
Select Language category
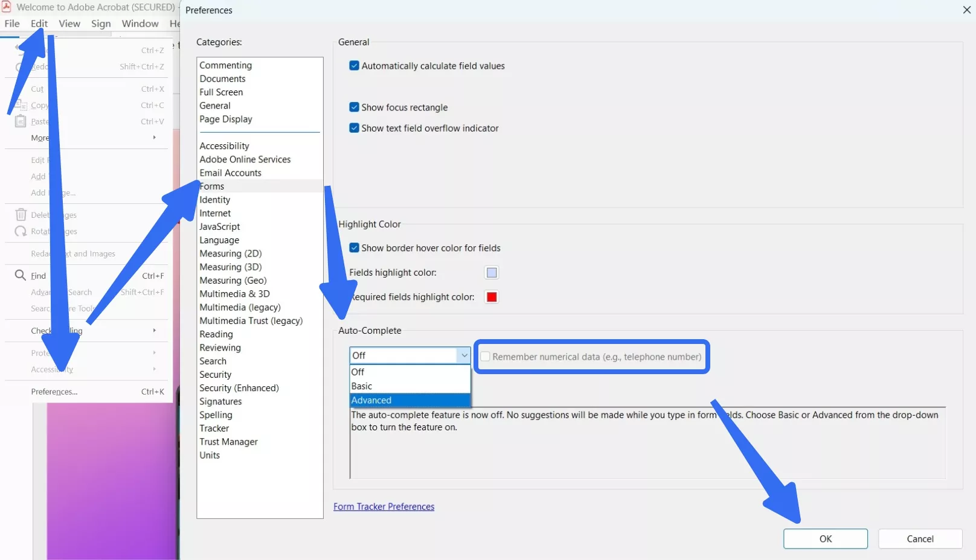220,240
